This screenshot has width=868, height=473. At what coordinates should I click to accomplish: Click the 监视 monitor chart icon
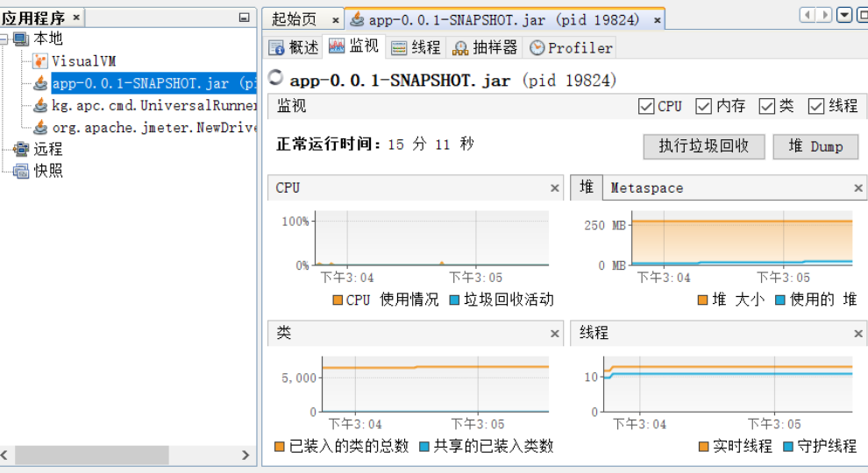336,46
